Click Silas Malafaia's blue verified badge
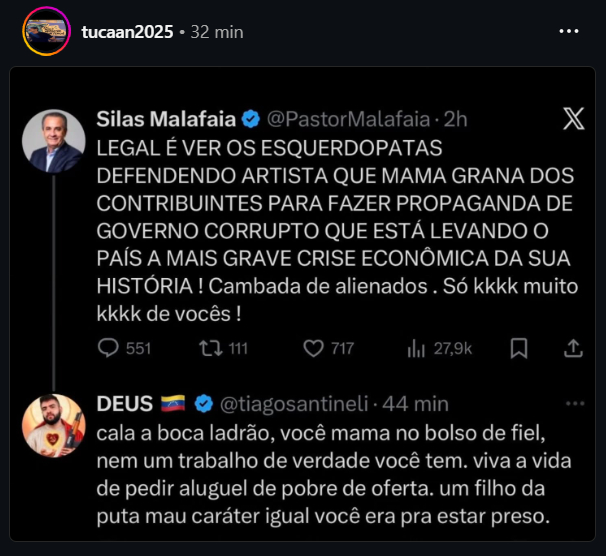The height and width of the screenshot is (556, 606). pyautogui.click(x=252, y=120)
